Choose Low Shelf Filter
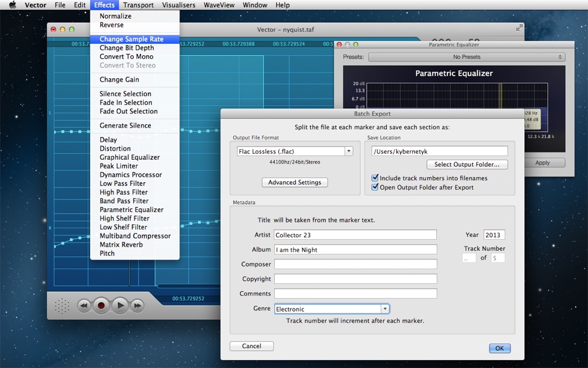 point(135,227)
